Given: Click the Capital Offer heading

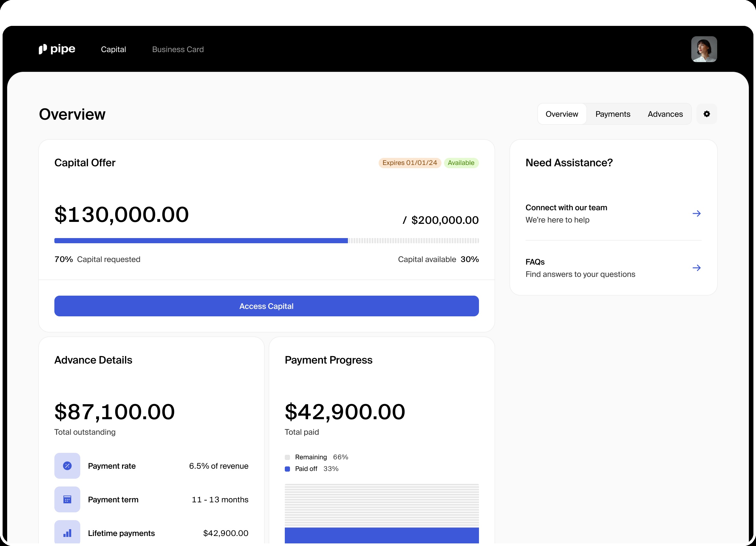Looking at the screenshot, I should pos(85,163).
